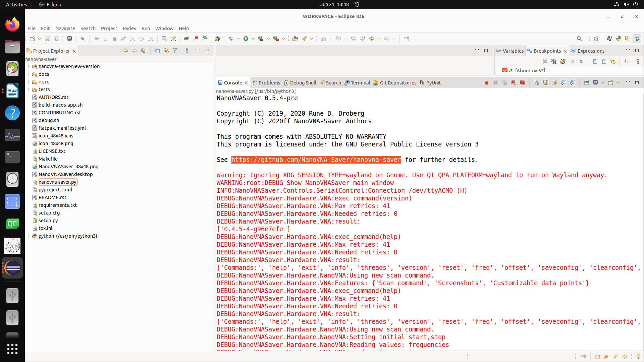Open the Display Selected Console dropdown
Viewport: 644px width, 362px height.
602,82
